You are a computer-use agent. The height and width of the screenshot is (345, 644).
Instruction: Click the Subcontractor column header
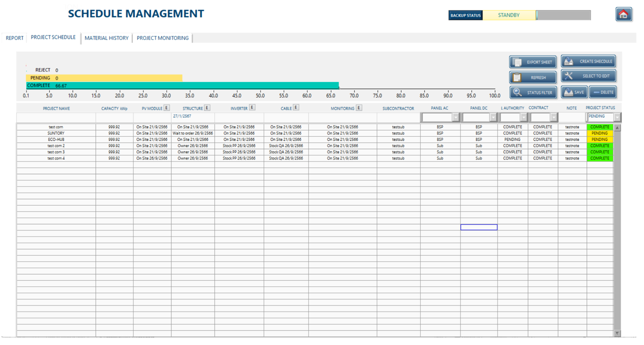coord(398,108)
